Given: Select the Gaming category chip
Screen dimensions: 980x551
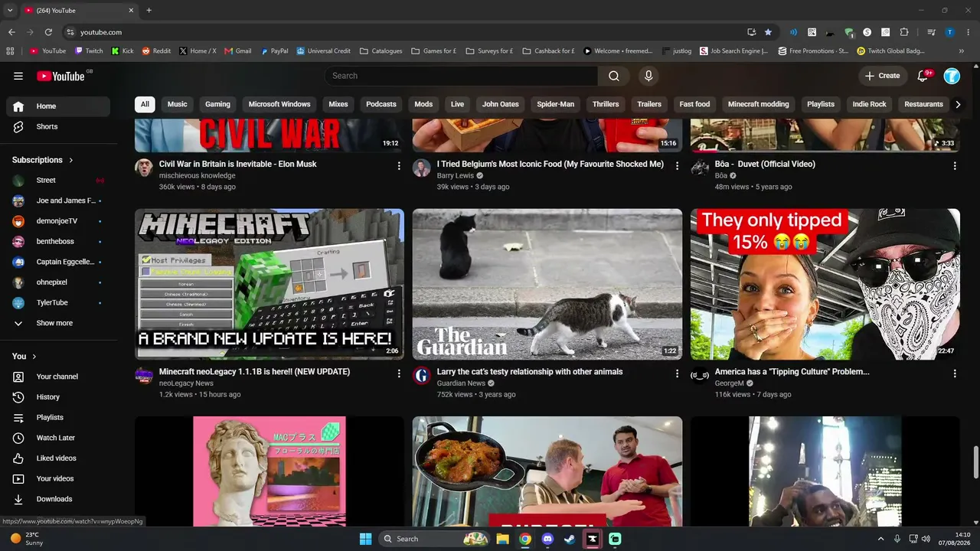Looking at the screenshot, I should pos(217,104).
